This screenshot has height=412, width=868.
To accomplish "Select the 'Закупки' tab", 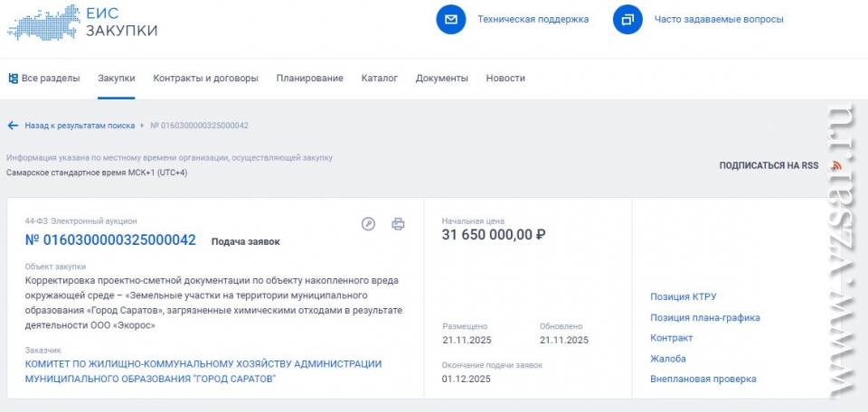I will 117,79.
